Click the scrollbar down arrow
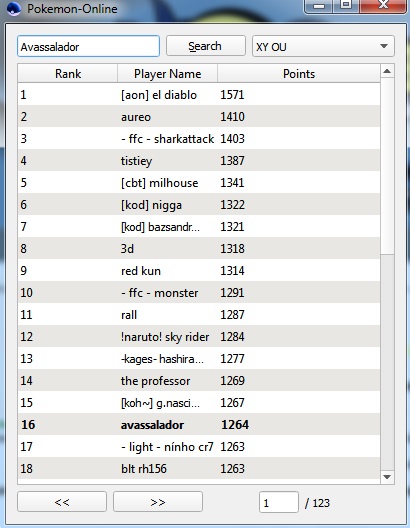 click(x=387, y=477)
